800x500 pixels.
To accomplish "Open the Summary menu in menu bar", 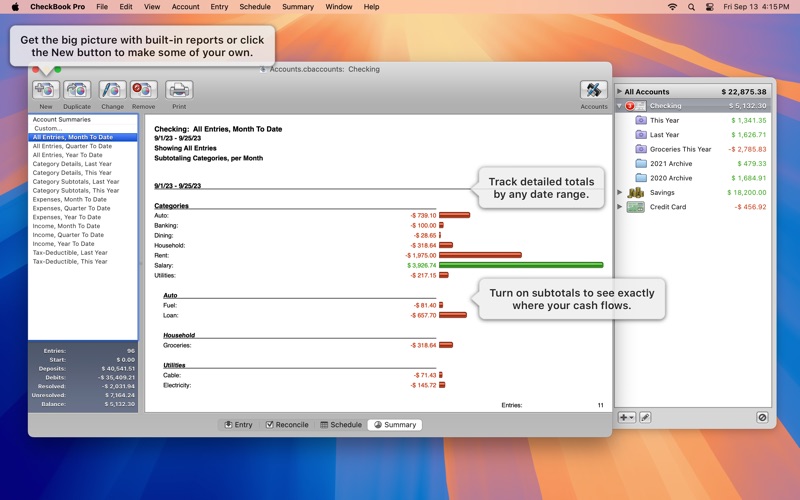I will 298,7.
